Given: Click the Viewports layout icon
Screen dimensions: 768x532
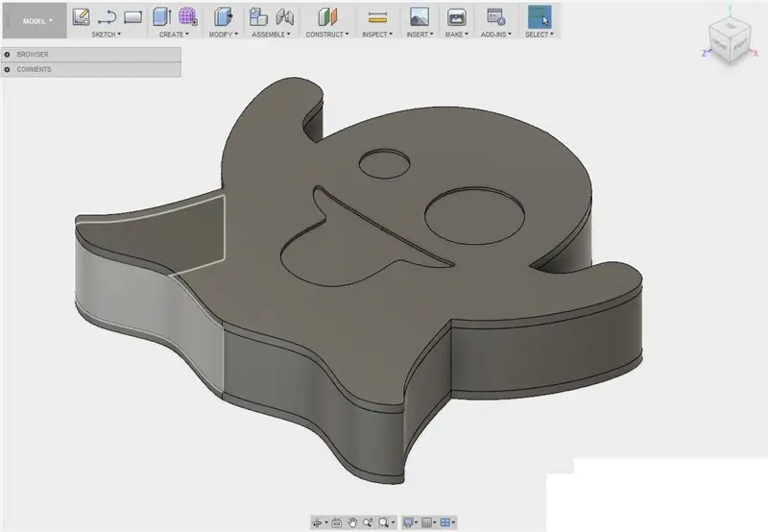Looking at the screenshot, I should [x=445, y=522].
